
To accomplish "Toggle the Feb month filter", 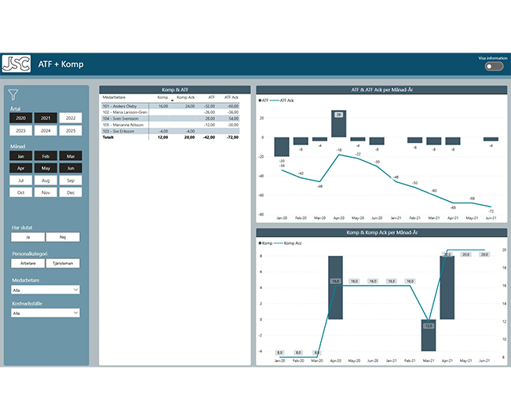I will 46,156.
